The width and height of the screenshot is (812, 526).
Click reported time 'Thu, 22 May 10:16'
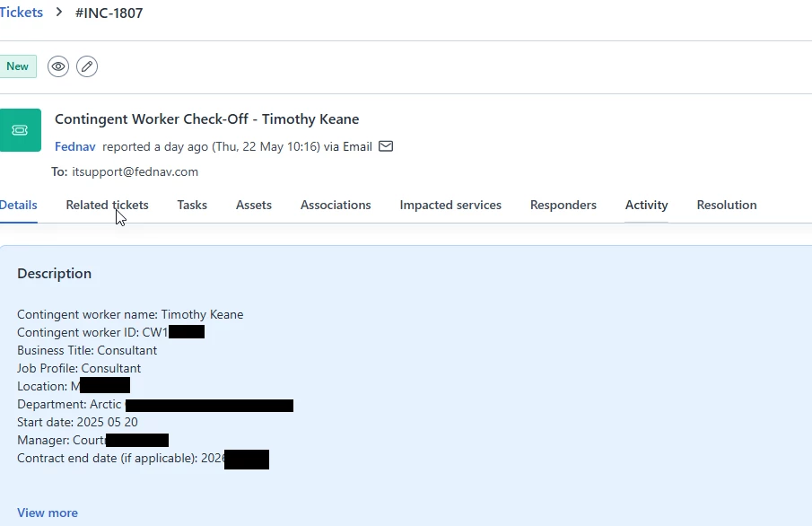266,146
